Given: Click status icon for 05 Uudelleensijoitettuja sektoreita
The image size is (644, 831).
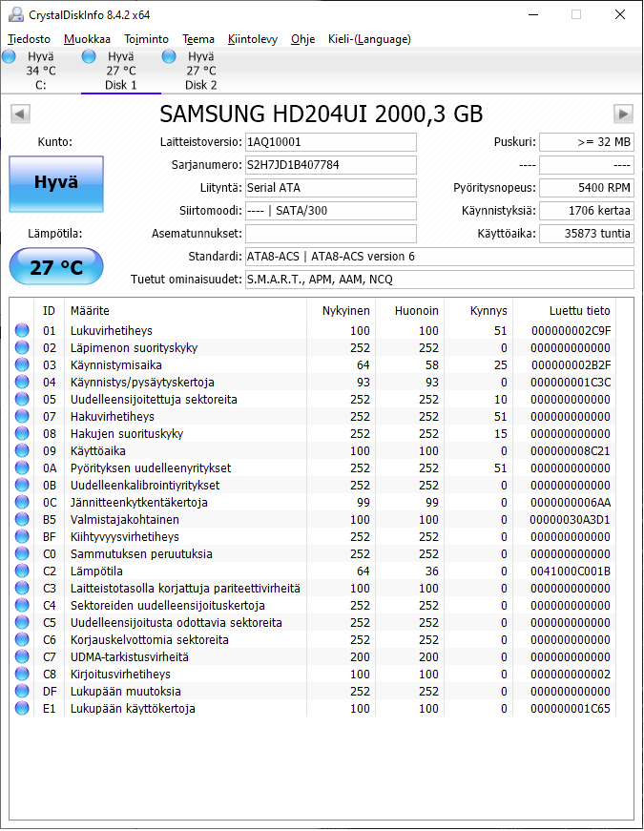Looking at the screenshot, I should pos(22,399).
